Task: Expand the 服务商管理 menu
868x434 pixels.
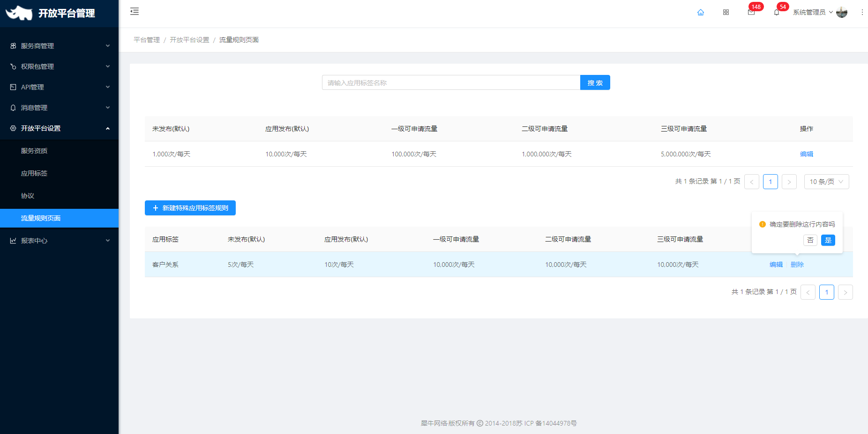Action: 59,46
